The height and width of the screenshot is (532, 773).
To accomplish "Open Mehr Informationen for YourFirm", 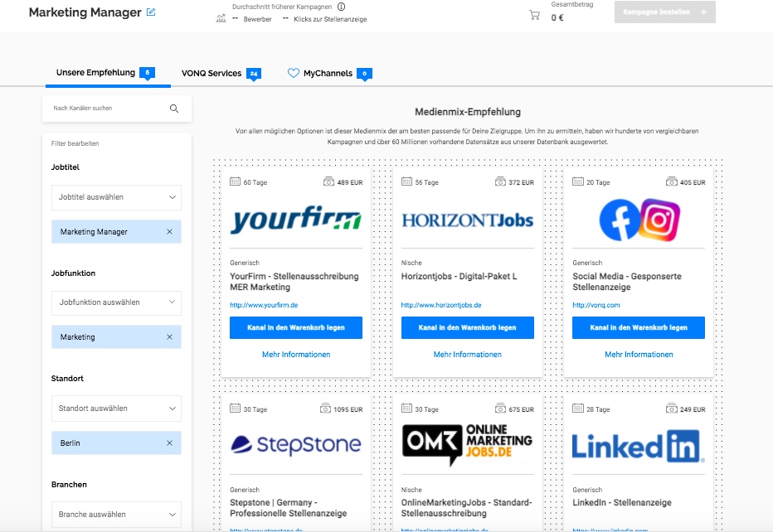I will pyautogui.click(x=296, y=354).
